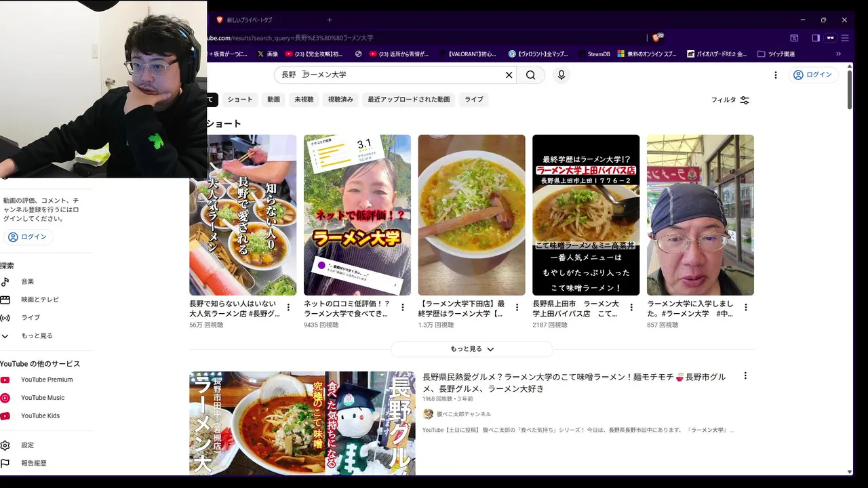This screenshot has width=868, height=488.
Task: Play the 上田バイパス店 short thumbnail
Action: pyautogui.click(x=586, y=215)
